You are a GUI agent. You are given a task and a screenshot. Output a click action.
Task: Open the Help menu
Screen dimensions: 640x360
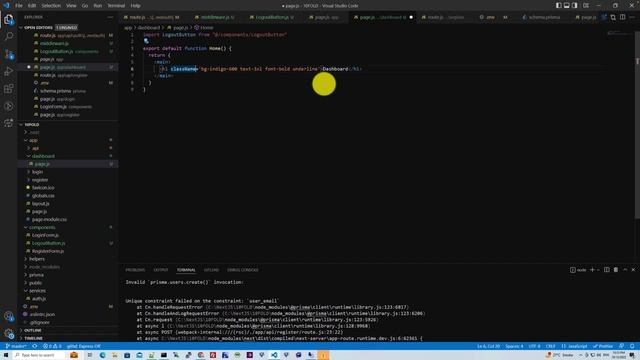[136, 6]
